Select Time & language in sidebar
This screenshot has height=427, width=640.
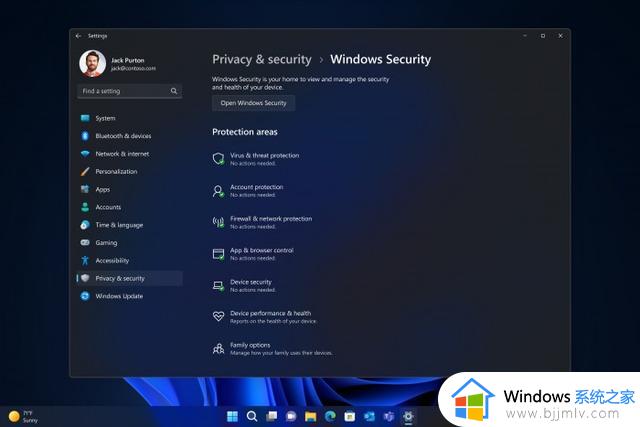point(129,225)
